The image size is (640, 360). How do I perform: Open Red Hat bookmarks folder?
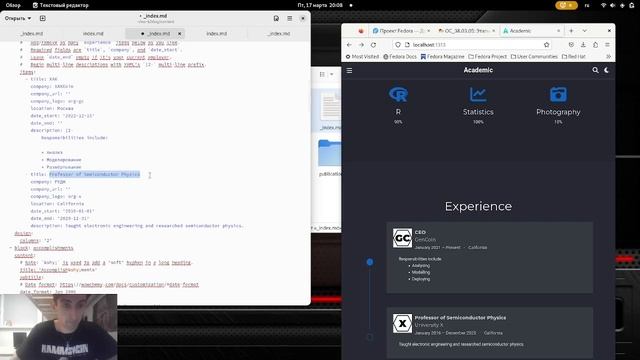[573, 56]
